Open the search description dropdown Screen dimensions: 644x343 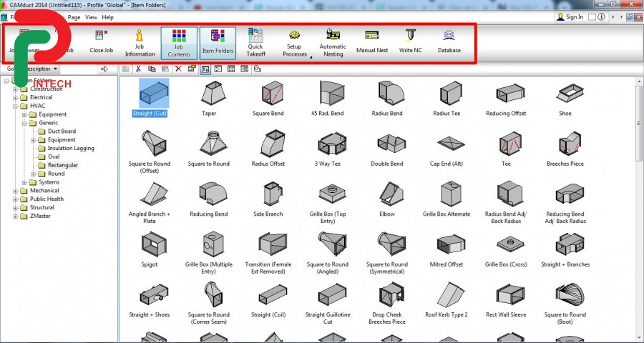[55, 69]
